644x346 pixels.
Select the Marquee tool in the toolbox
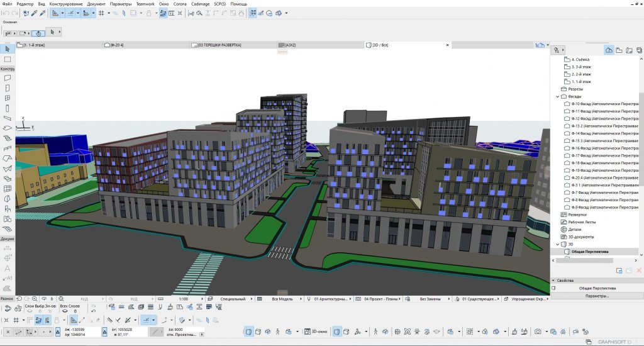click(x=7, y=59)
